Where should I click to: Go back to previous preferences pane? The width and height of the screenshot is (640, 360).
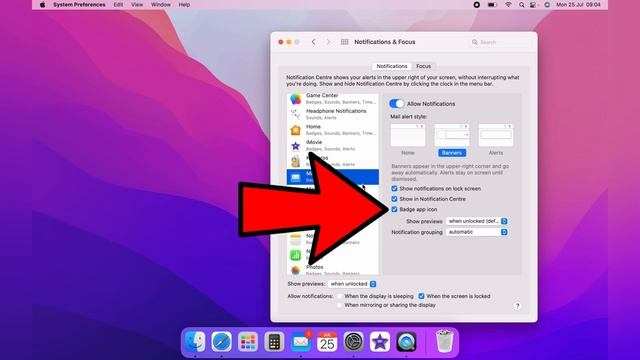(313, 42)
